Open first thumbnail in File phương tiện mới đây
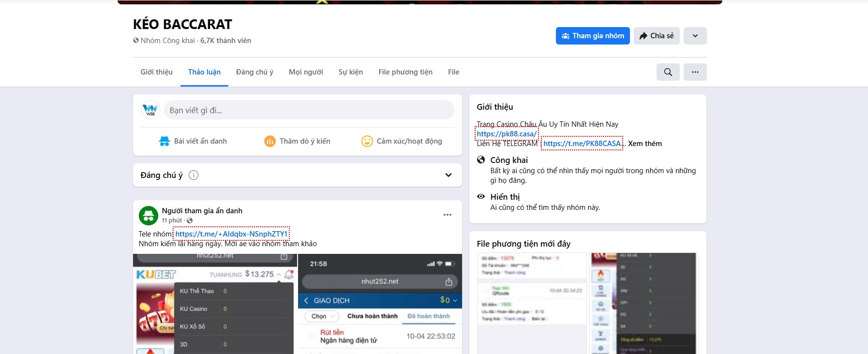Viewport: 868px width, 354px height. tap(532, 303)
